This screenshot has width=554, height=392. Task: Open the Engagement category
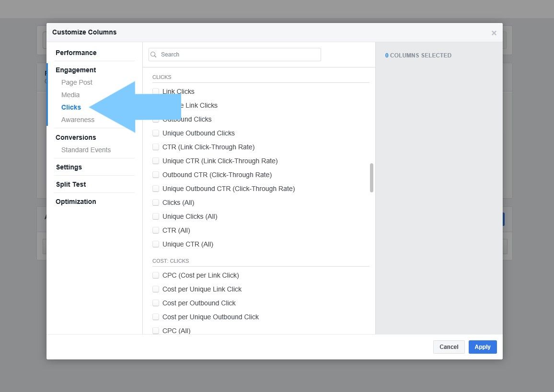click(x=76, y=70)
